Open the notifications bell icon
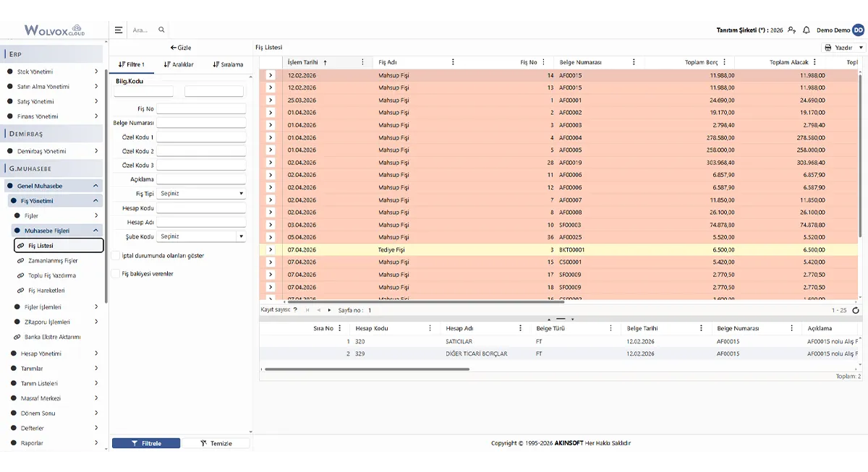Image resolution: width=868 pixels, height=472 pixels. tap(807, 30)
